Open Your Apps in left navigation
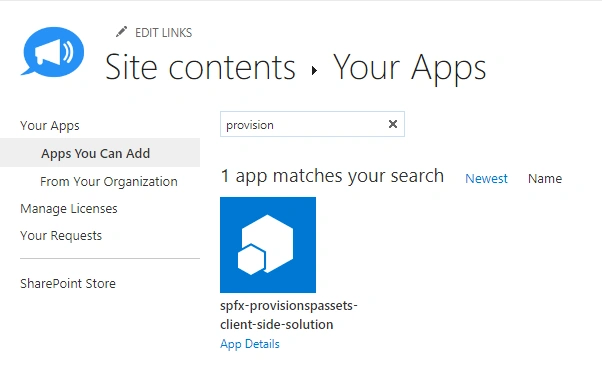602x371 pixels. click(50, 126)
